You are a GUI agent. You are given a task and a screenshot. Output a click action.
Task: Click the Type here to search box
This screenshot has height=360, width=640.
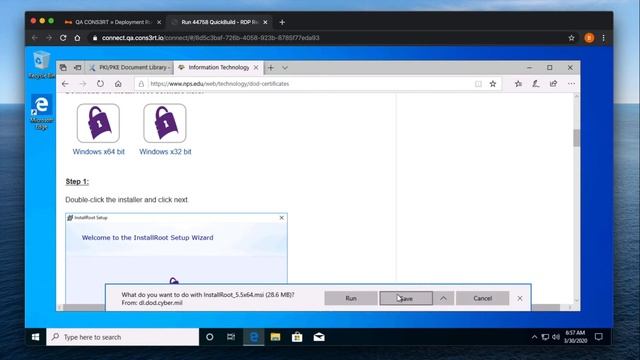(122, 337)
